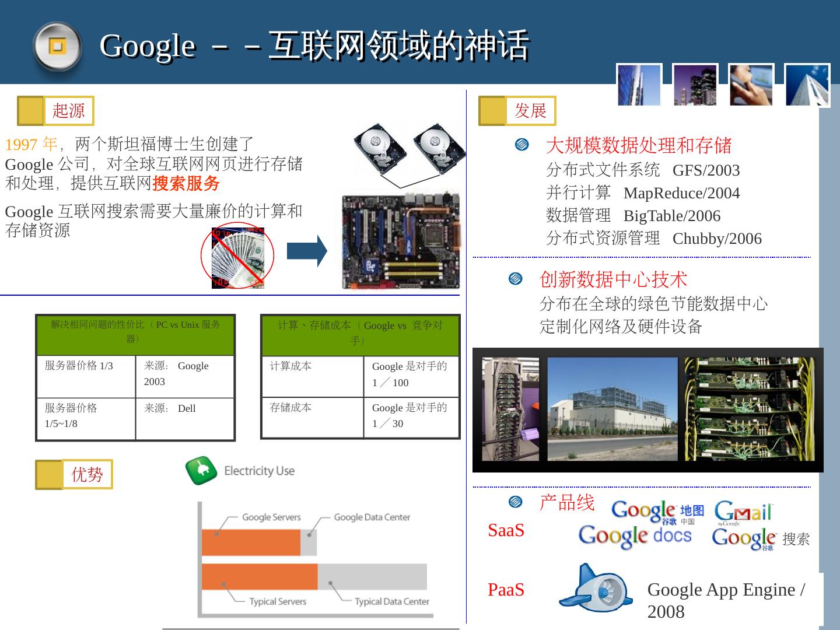Click the Typical Servers chart label

click(278, 601)
